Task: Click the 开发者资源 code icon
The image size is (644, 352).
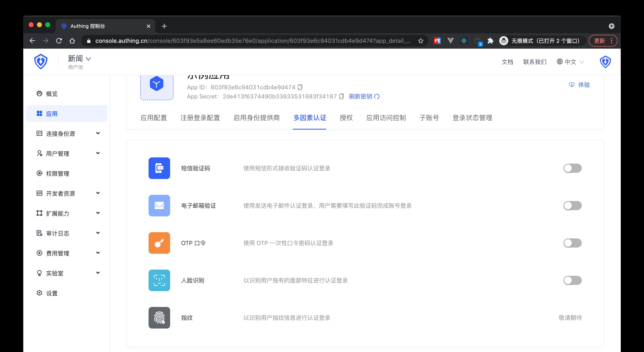Action: click(39, 193)
